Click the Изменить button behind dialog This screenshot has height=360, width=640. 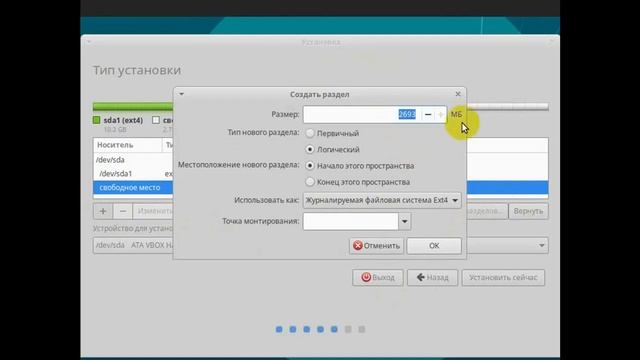point(153,211)
